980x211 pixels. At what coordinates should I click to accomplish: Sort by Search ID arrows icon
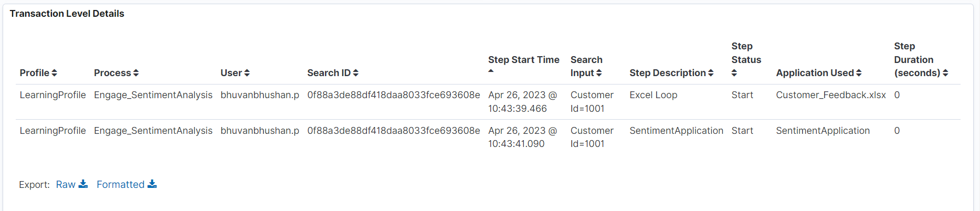(x=355, y=73)
